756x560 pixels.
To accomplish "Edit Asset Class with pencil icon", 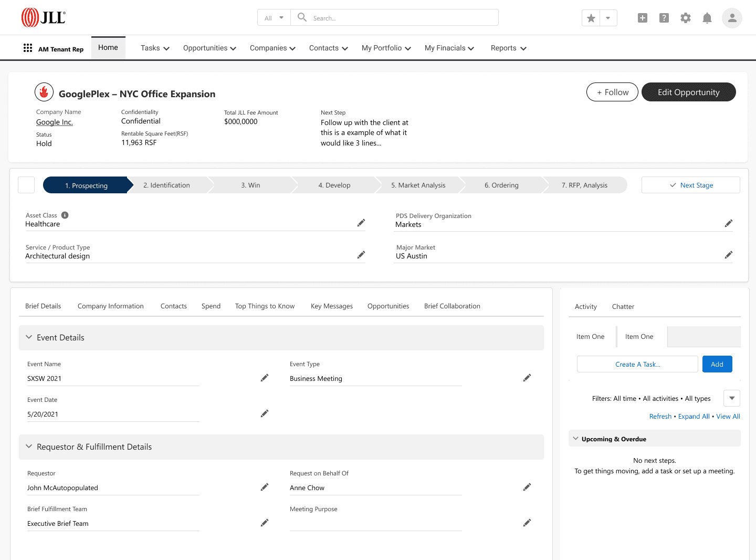I will tap(361, 223).
